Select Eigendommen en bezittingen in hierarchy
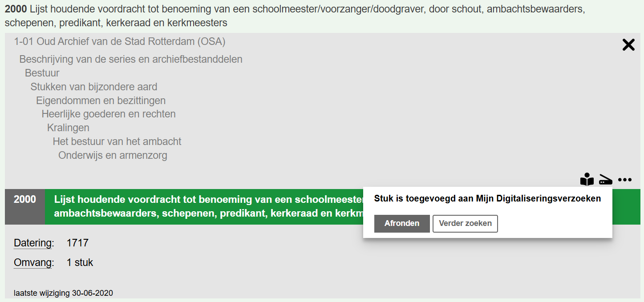Viewport: 644px width, 302px height. click(x=101, y=101)
